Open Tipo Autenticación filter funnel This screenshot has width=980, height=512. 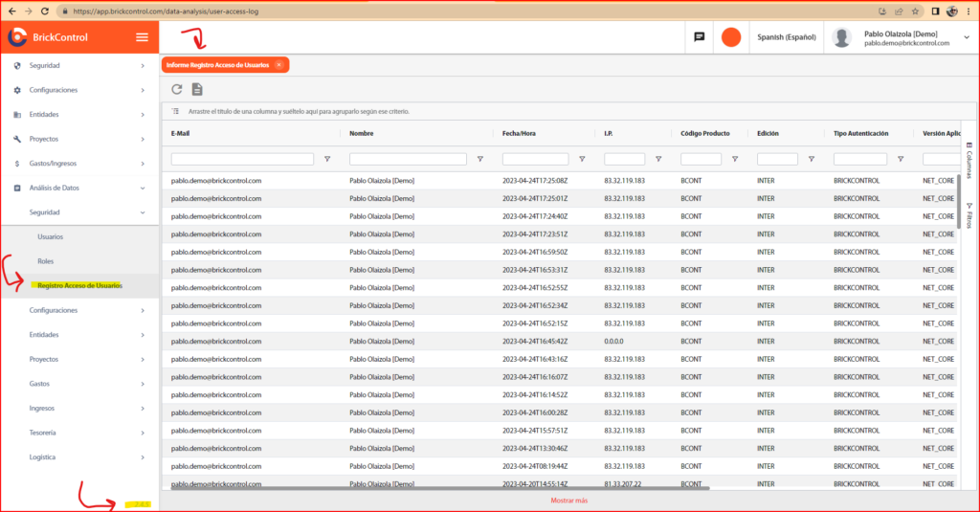(901, 160)
